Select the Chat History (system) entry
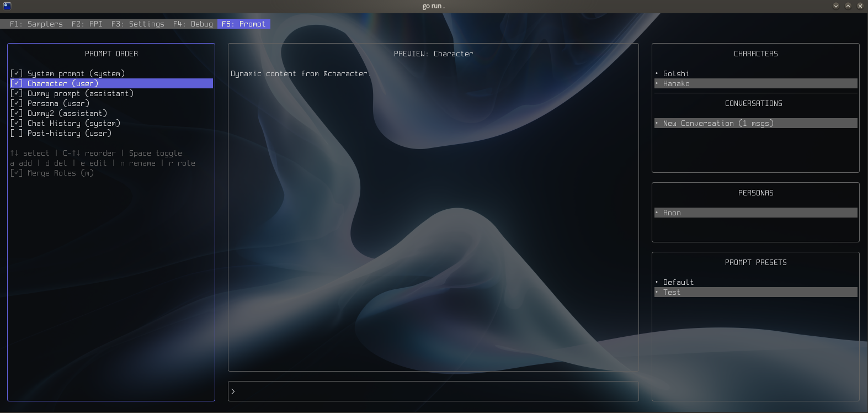The image size is (868, 413). click(x=111, y=123)
